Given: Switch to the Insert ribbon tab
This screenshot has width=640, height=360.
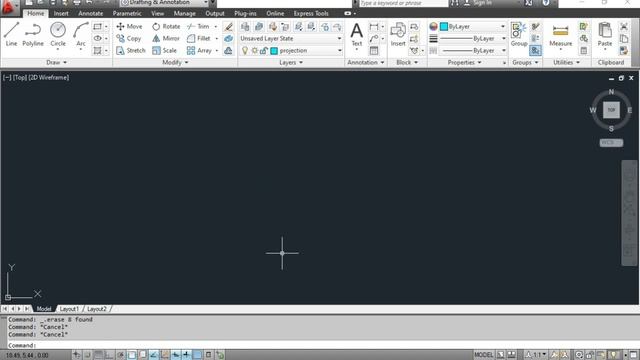Looking at the screenshot, I should coord(61,13).
